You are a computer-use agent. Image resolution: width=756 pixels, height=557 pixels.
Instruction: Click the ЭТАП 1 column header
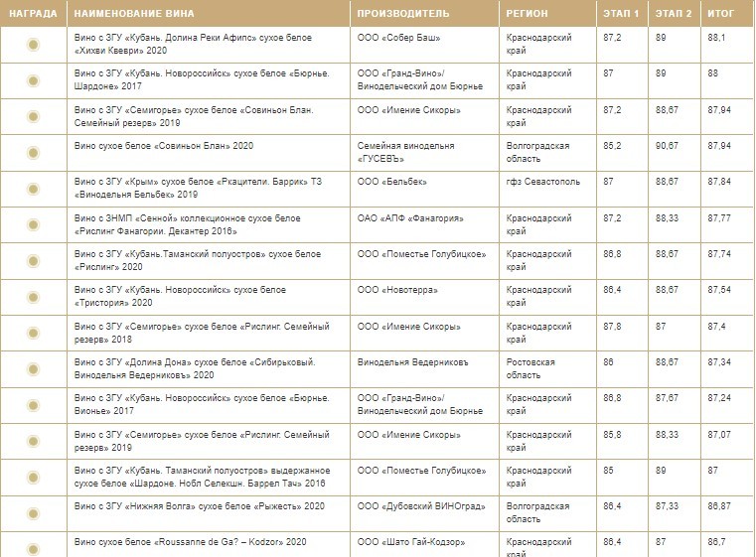tap(621, 14)
